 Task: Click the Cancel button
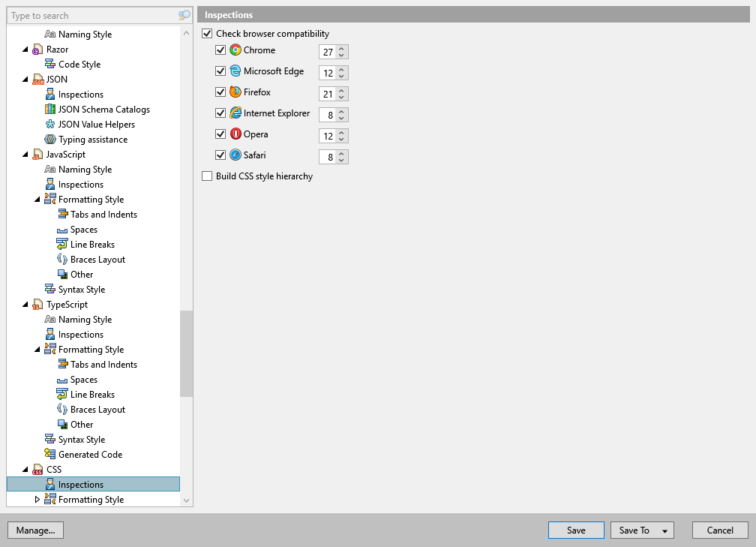pos(720,530)
